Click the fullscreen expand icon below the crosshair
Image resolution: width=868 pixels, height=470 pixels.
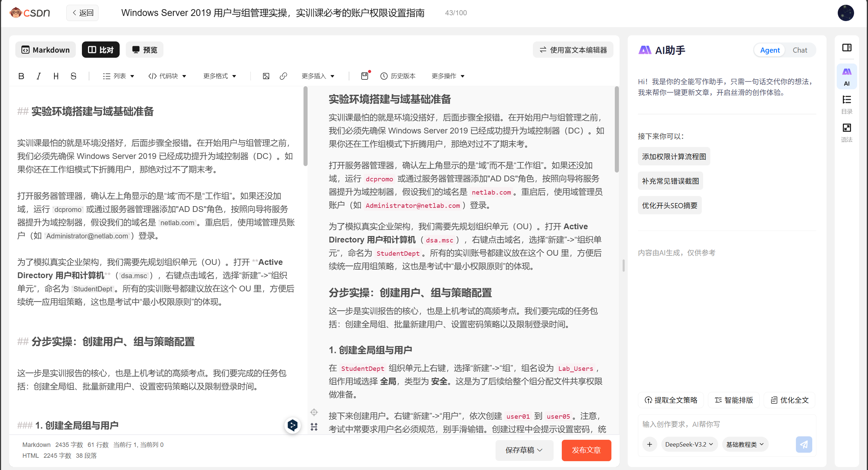[x=314, y=427]
